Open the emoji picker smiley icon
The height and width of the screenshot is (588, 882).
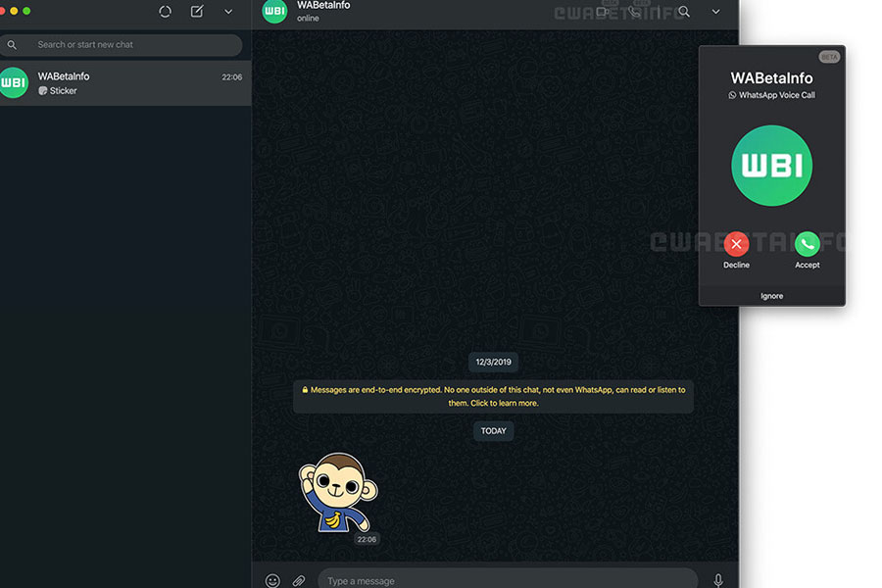272,581
